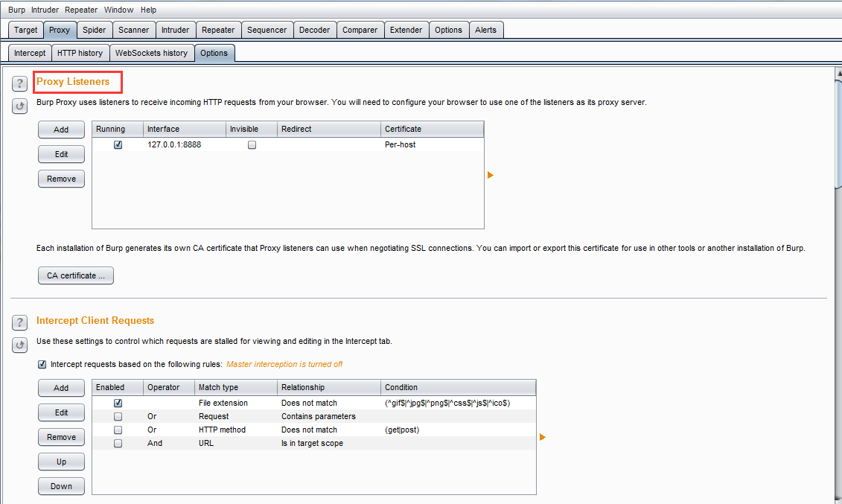Click the Running column header

(118, 129)
